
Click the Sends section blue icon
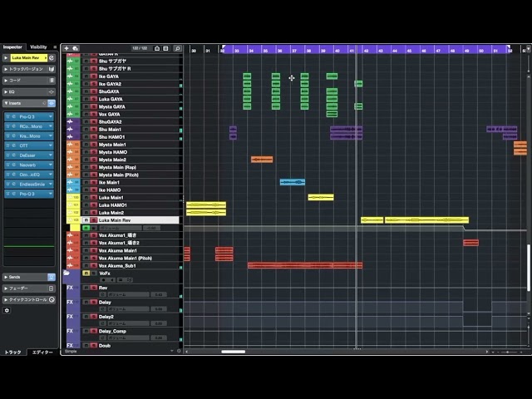point(52,277)
